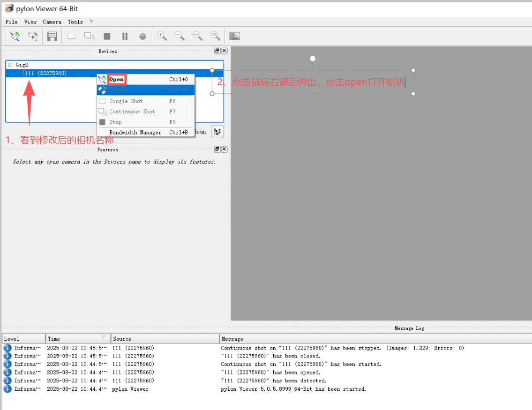Choose Bandwidth Manager in the context menu
The image size is (532, 410).
click(135, 132)
